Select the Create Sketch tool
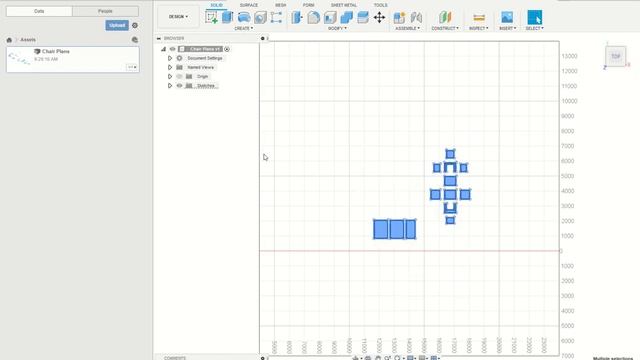The image size is (640, 360). pos(211,17)
